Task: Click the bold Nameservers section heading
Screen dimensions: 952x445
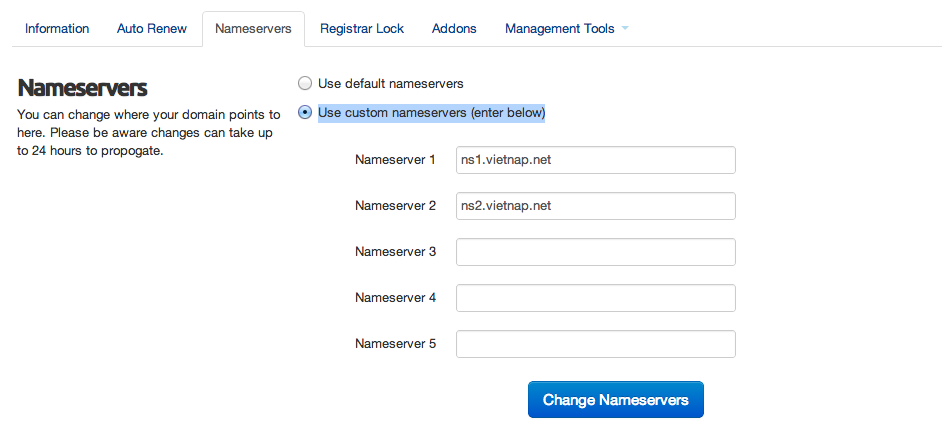Action: [83, 88]
